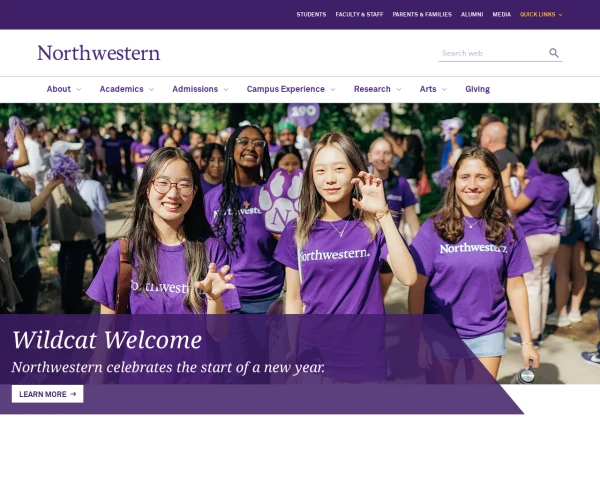Screen dimensions: 600x480
Task: Click the Learn More button
Action: coord(47,394)
